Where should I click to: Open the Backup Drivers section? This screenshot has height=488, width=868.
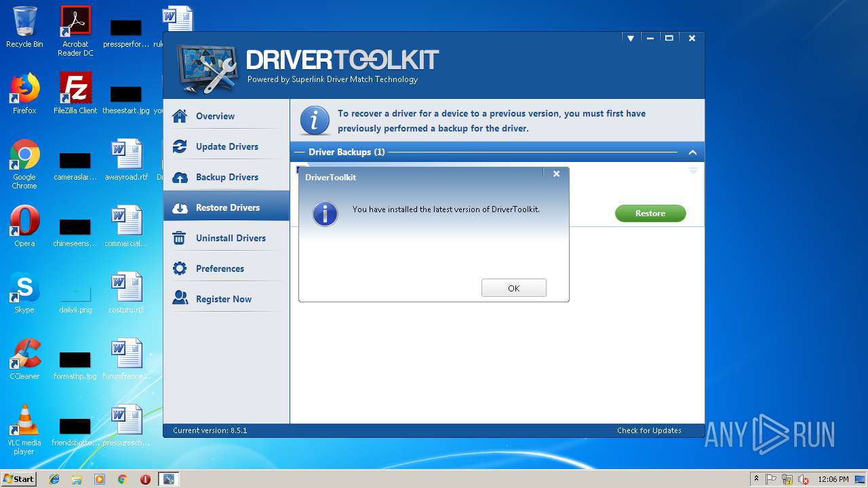[226, 177]
